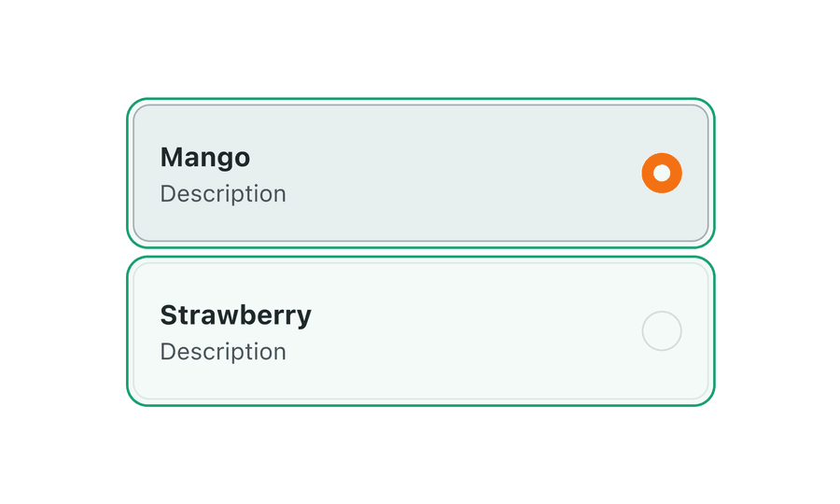Image resolution: width=840 pixels, height=504 pixels.
Task: Choose the Mango option card
Action: (x=420, y=173)
